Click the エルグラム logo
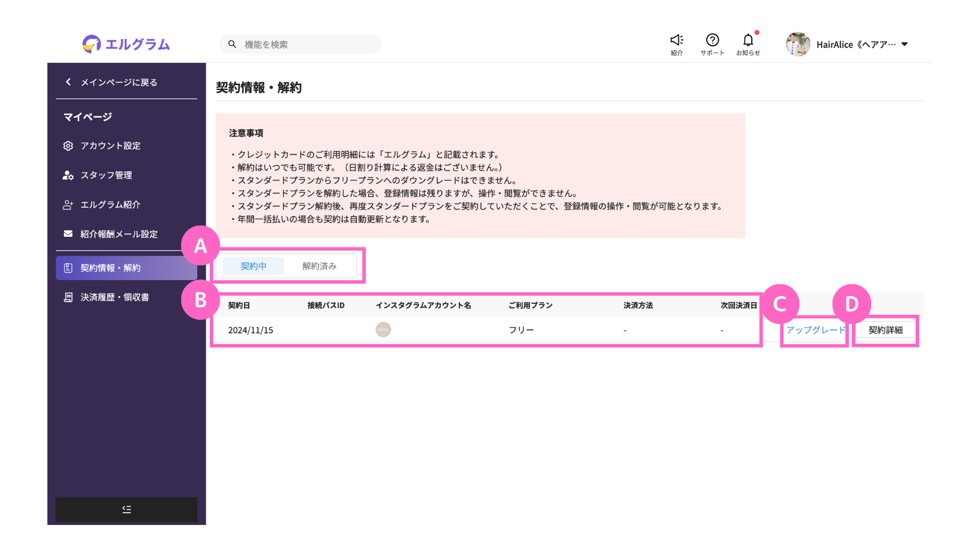 coord(126,44)
